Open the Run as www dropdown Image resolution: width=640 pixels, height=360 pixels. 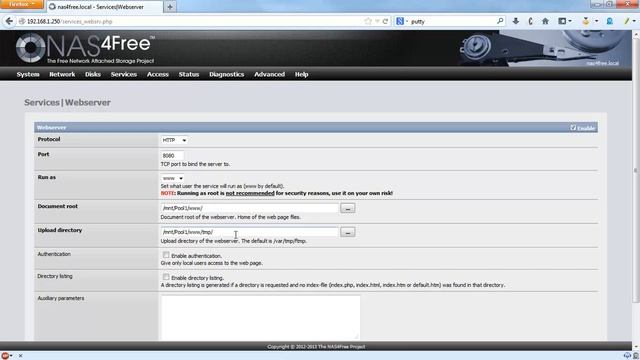(x=172, y=178)
